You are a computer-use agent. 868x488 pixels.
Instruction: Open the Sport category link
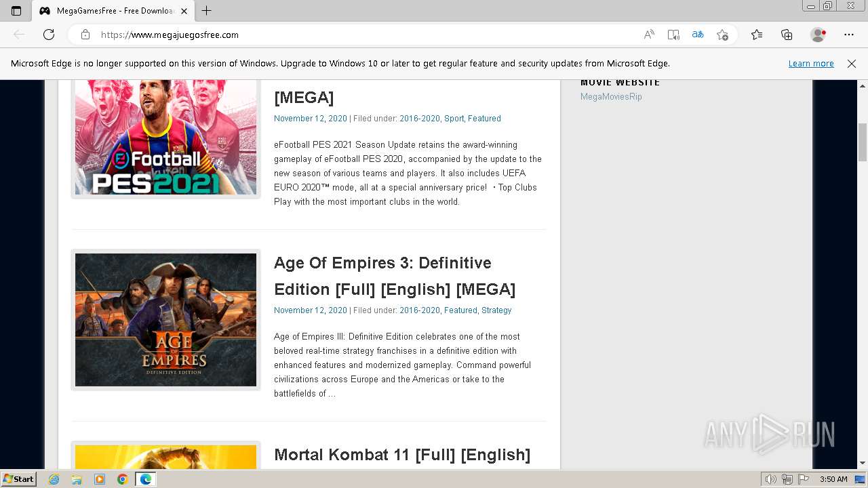pyautogui.click(x=454, y=119)
